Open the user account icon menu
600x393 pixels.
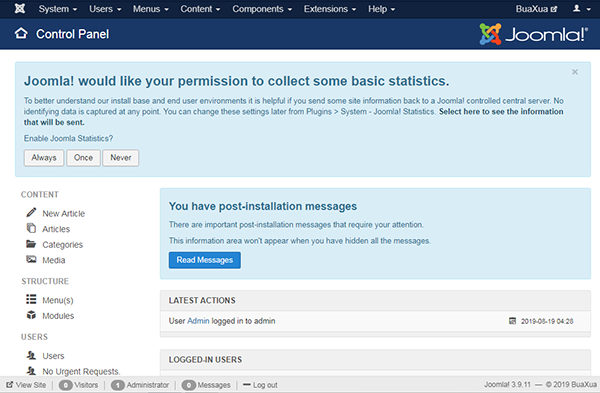coord(577,8)
